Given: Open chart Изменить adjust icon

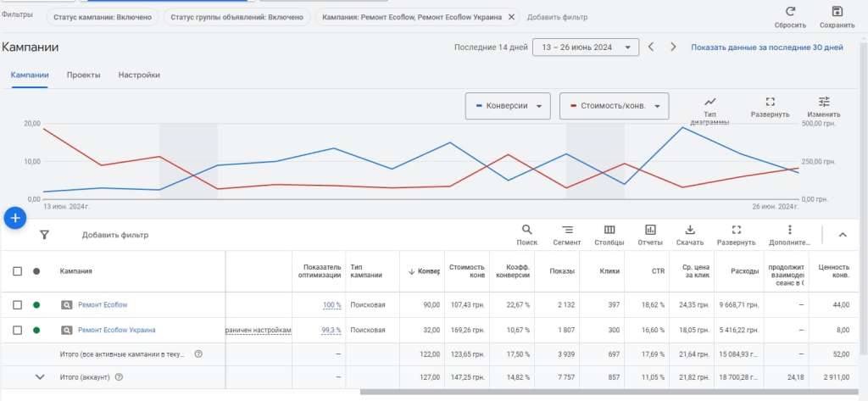Looking at the screenshot, I should (824, 102).
